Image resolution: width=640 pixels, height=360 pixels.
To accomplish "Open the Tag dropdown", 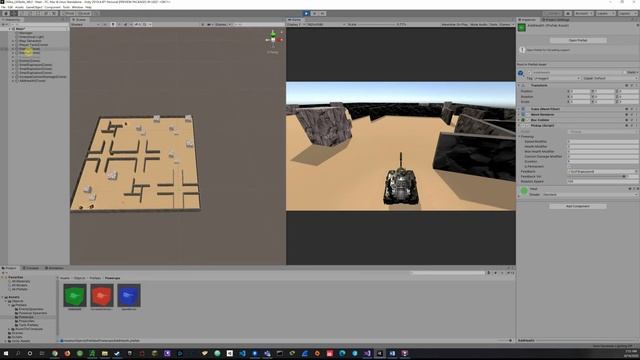I will click(557, 78).
